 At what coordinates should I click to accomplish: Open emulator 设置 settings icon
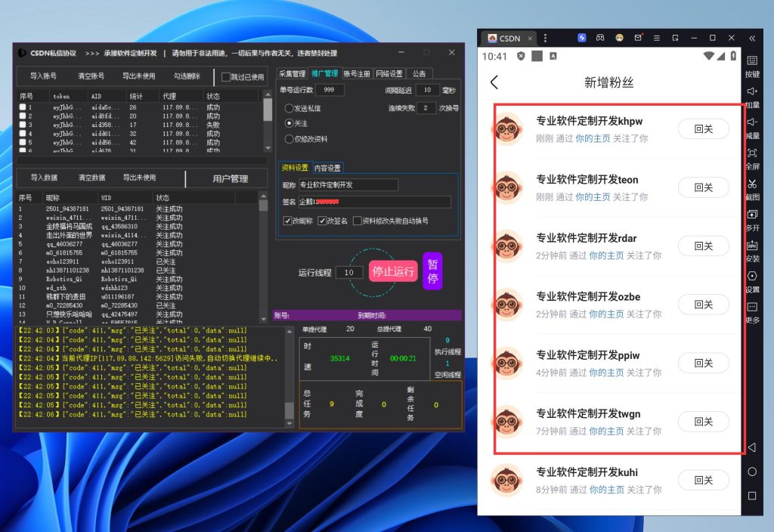click(752, 277)
